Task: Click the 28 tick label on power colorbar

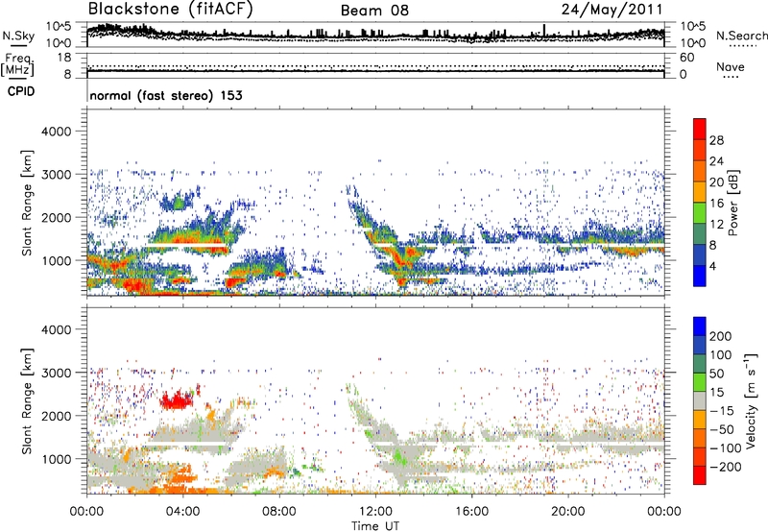Action: point(716,140)
